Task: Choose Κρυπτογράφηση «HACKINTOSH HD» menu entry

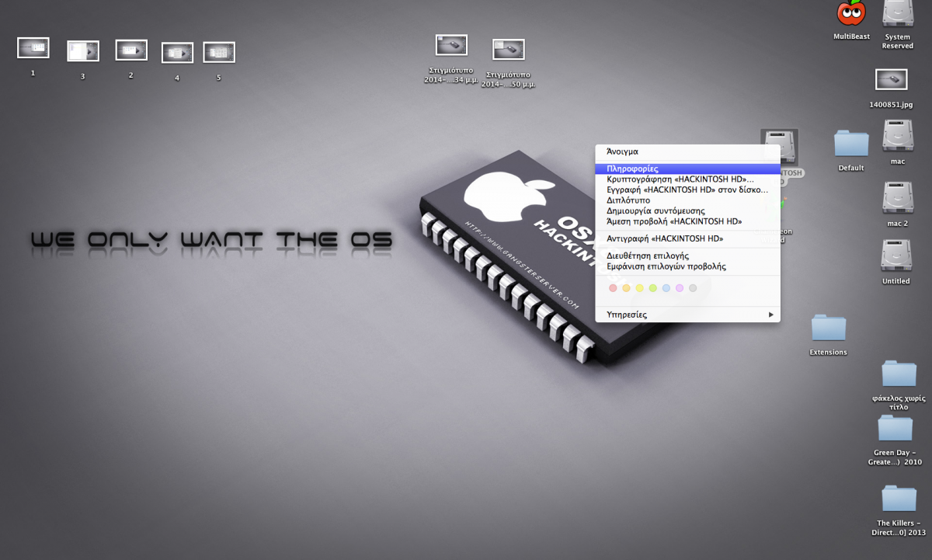Action: point(688,179)
